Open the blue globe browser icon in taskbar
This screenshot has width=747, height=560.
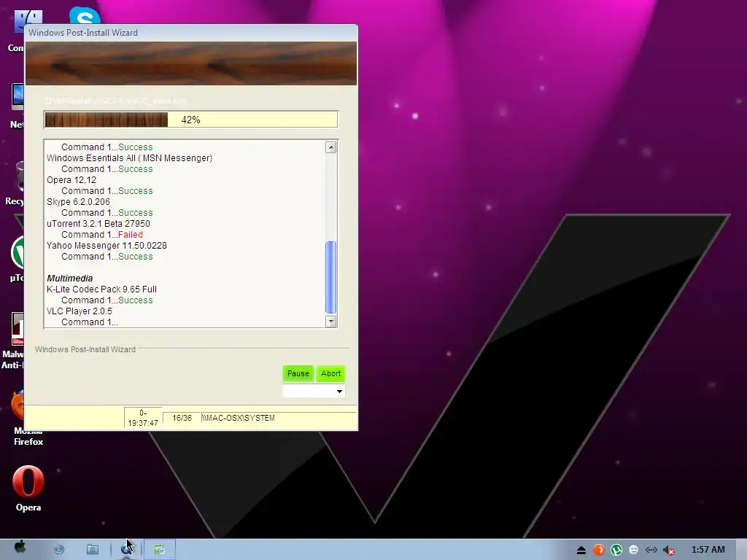[x=59, y=550]
